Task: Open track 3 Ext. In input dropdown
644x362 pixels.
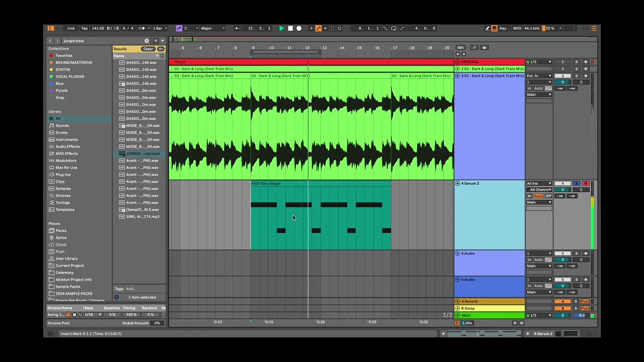Action: (x=539, y=76)
